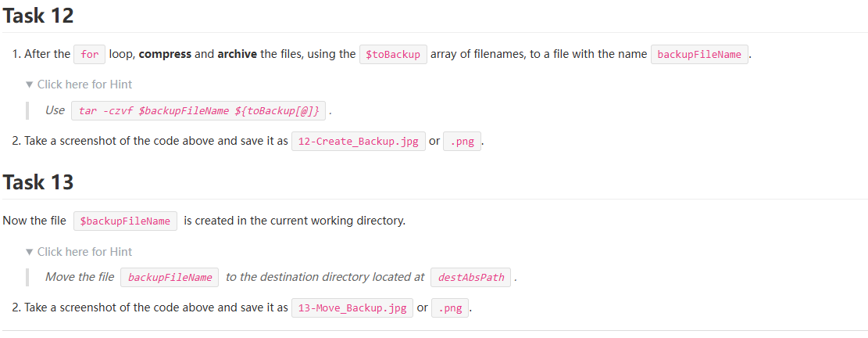Click 'is created in the current working directory' text

295,221
